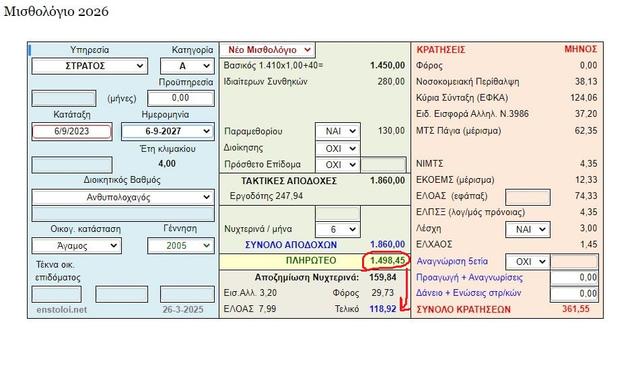Click the ΜΤΣ Πάγια (μέρισμα) value 62,35
Screen dimensions: 640x371
[x=586, y=131]
